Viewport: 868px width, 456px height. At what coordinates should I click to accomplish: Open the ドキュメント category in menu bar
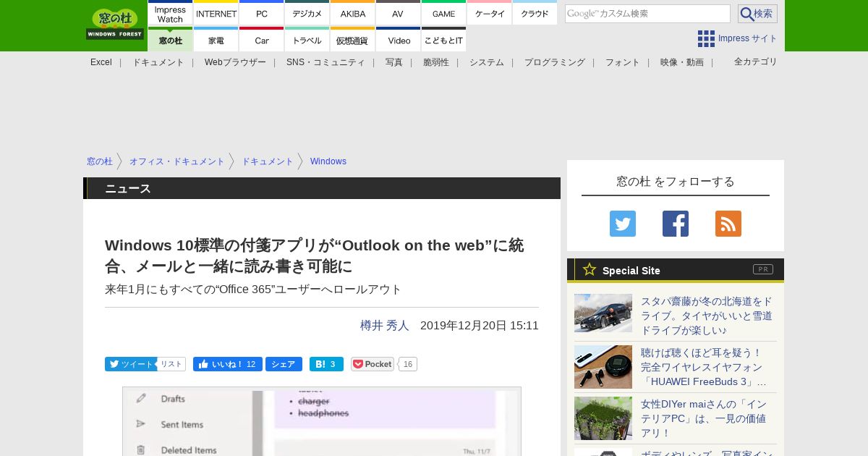pos(158,62)
